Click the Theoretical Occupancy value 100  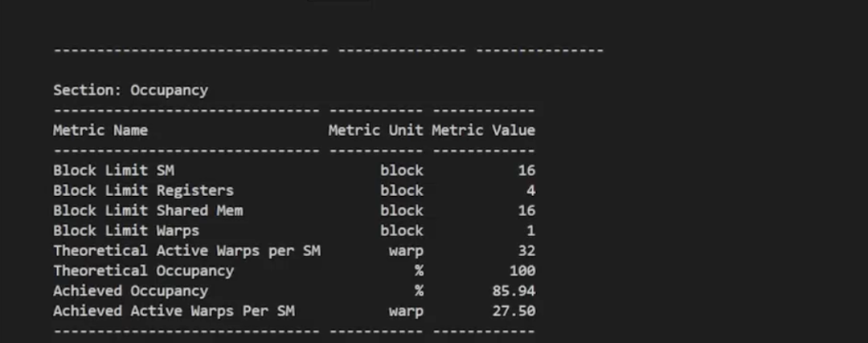pos(522,271)
